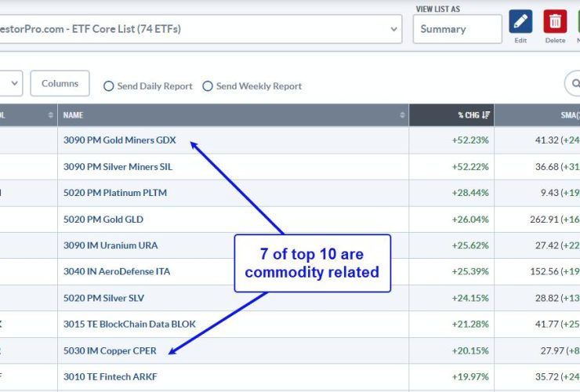Click the 35.72 SMA value for ARKF
The width and height of the screenshot is (580, 392).
pos(546,377)
